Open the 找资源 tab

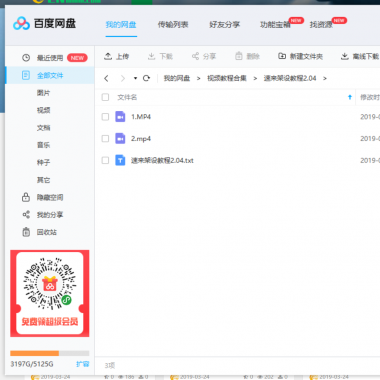coord(321,25)
